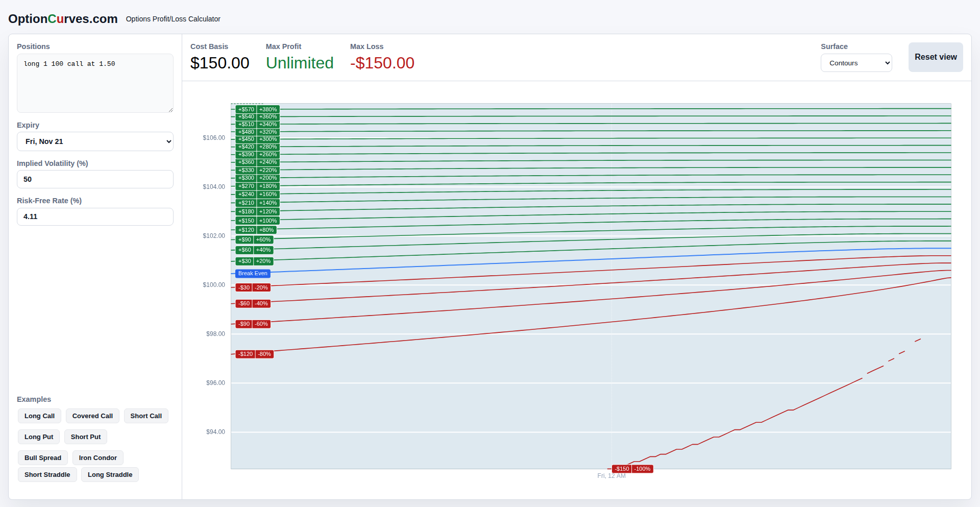Click the +$120 +80% contour label
Screen dimensions: 980x507
256,230
